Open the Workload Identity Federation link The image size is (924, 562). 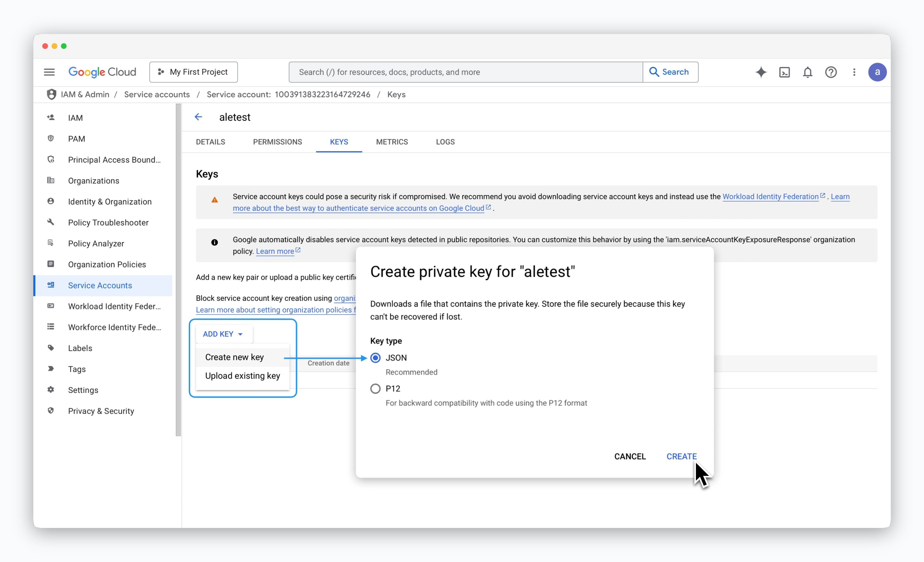[771, 196]
